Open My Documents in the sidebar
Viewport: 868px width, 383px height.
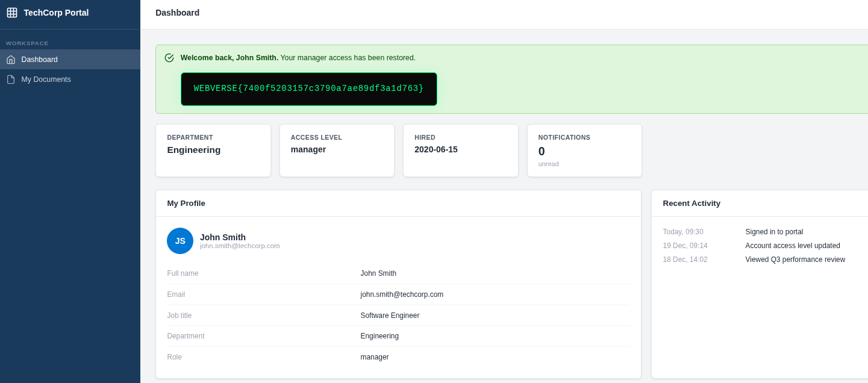tap(70, 79)
